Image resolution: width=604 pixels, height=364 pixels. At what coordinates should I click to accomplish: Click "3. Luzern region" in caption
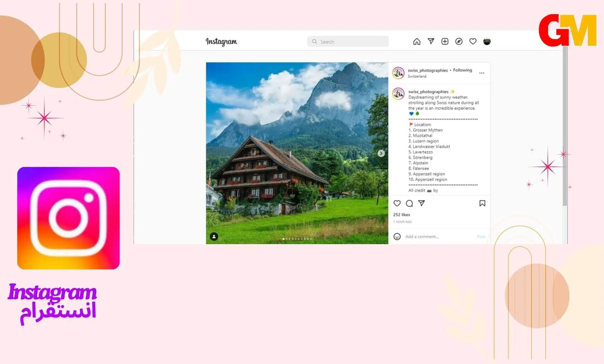423,141
